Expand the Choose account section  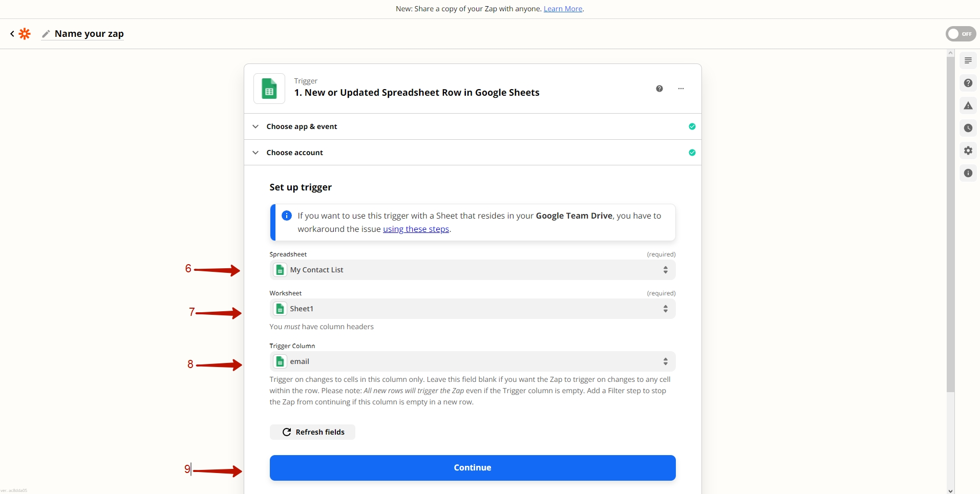coord(294,153)
